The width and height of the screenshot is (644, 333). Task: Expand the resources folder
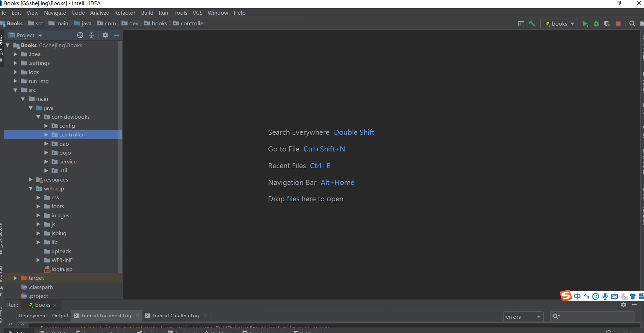[x=31, y=179]
